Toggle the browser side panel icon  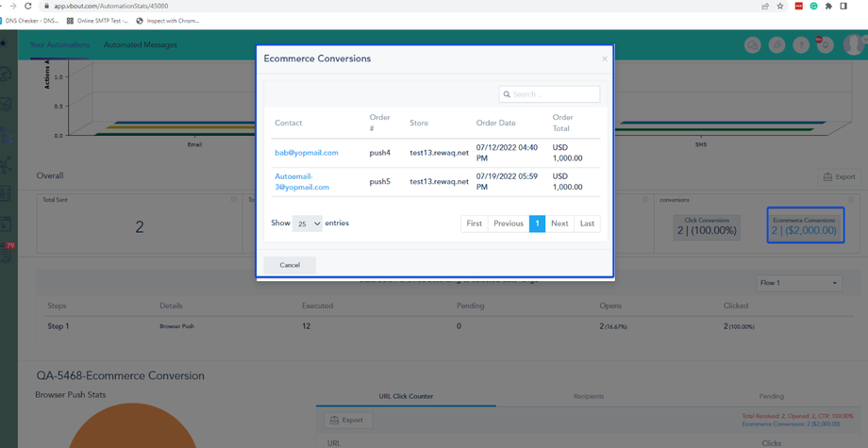click(843, 6)
